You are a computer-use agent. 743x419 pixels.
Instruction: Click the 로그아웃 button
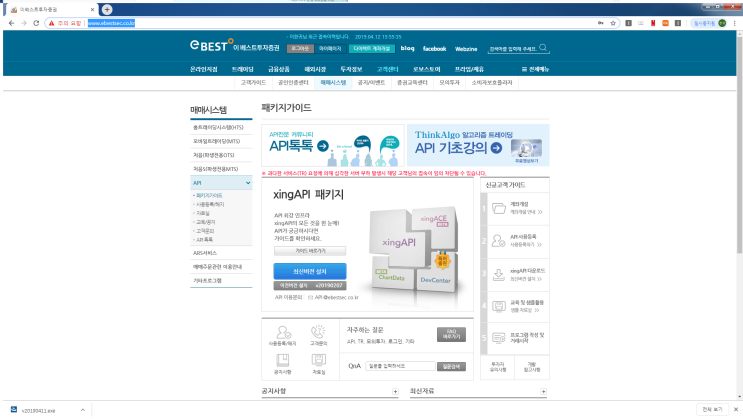[300, 48]
